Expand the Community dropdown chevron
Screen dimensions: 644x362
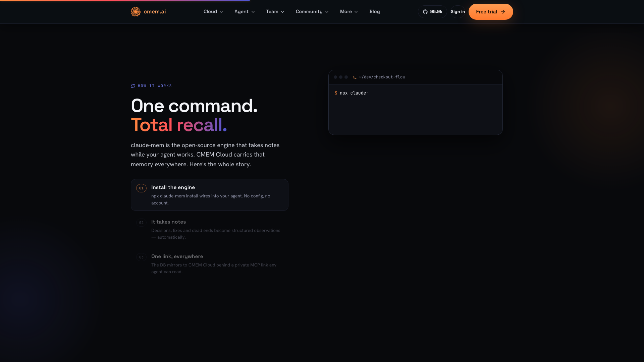[327, 12]
